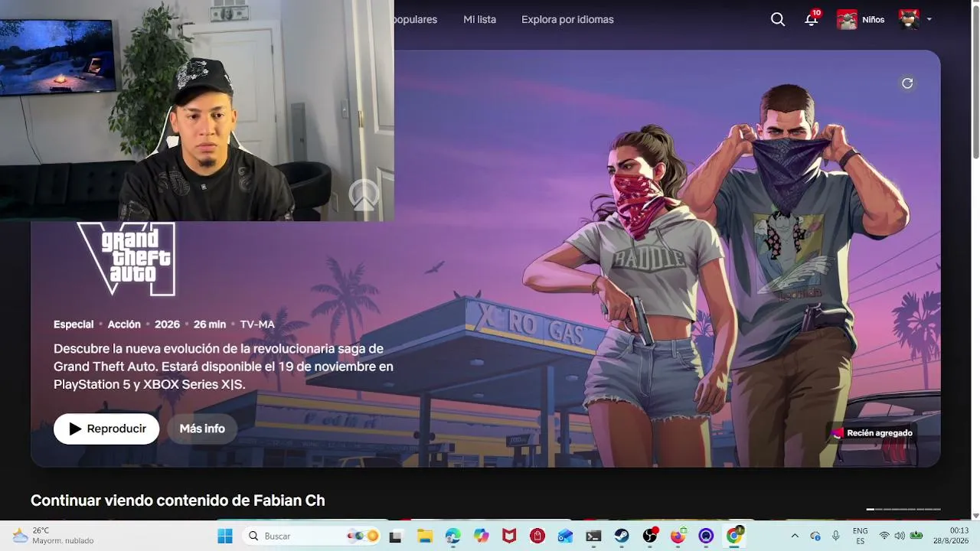Screen dimensions: 980x551
Task: Switch to the Niños kids profile
Action: [x=861, y=20]
